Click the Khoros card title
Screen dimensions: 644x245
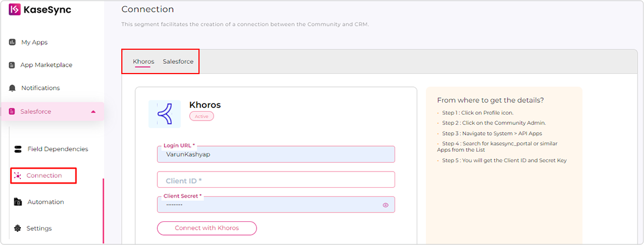(x=205, y=105)
